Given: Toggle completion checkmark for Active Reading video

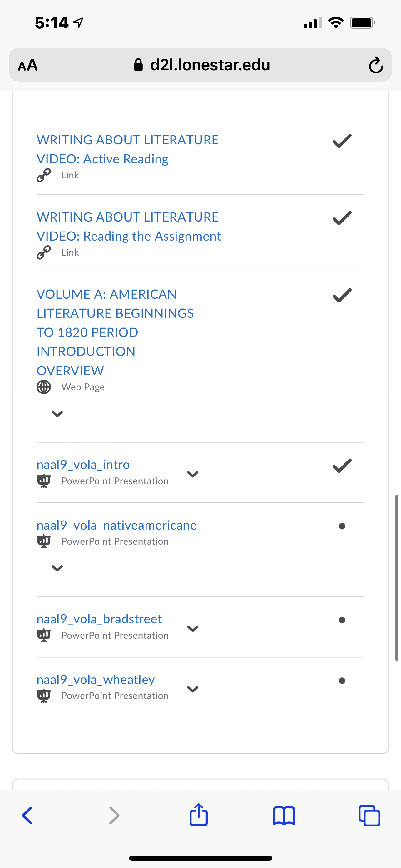Looking at the screenshot, I should point(342,141).
